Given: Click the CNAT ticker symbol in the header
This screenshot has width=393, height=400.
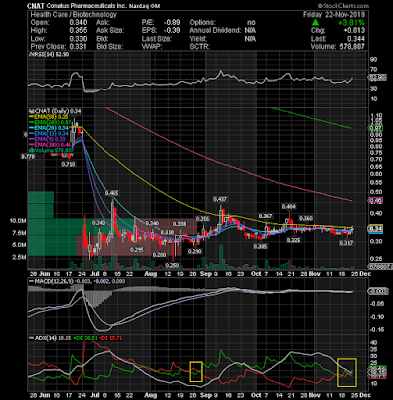Looking at the screenshot, I should [36, 6].
